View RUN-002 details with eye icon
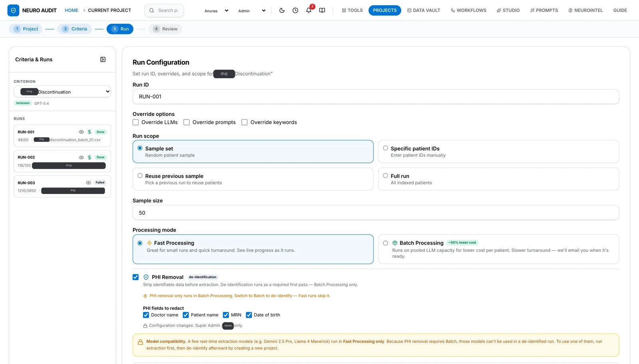 81,157
